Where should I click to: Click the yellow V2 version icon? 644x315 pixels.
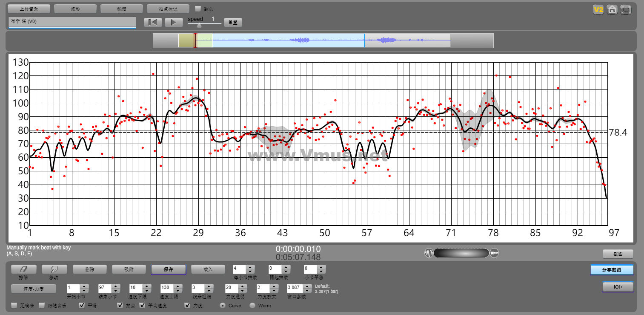pyautogui.click(x=598, y=9)
